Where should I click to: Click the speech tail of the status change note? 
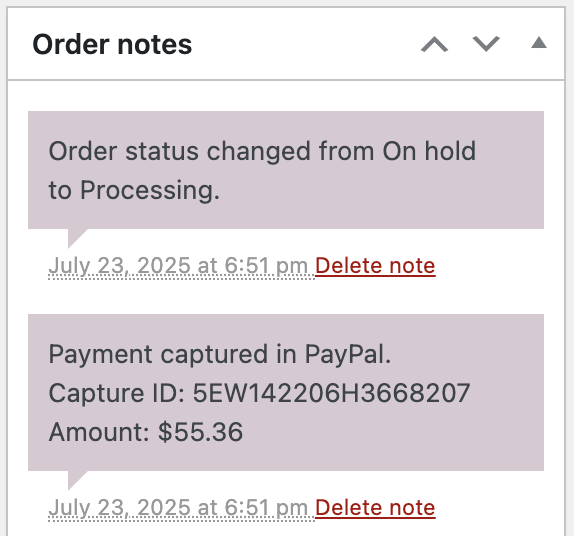click(75, 237)
